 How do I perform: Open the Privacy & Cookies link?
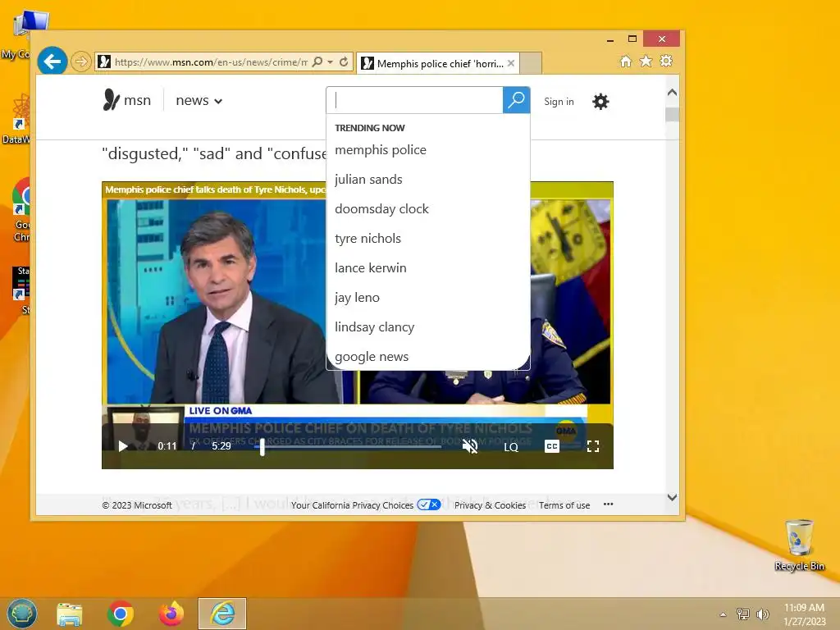click(491, 505)
